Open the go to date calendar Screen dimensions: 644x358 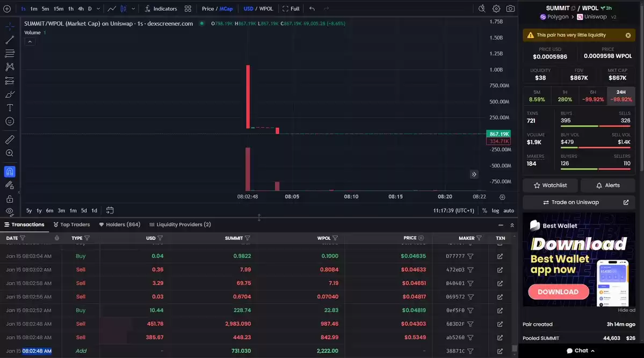coord(110,210)
